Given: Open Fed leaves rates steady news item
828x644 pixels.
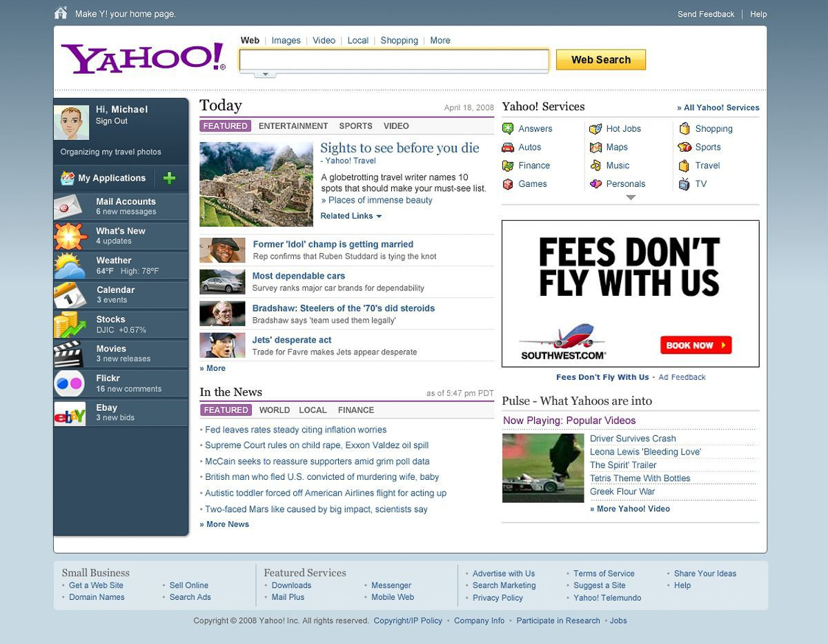Looking at the screenshot, I should coord(295,430).
